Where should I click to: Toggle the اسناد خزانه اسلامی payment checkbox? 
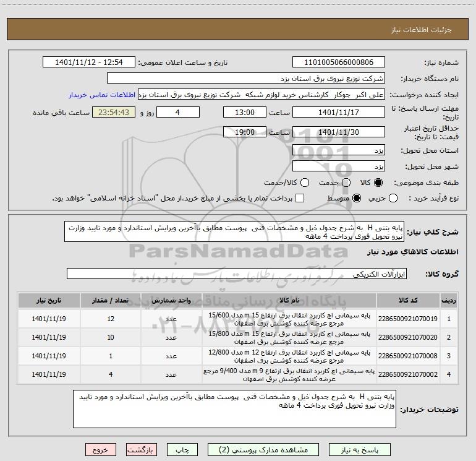click(300, 198)
